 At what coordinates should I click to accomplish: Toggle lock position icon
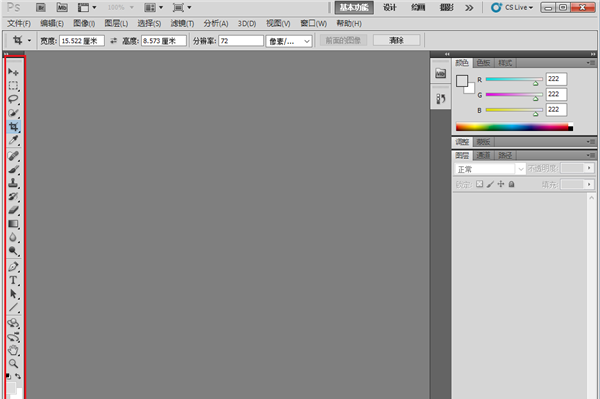(x=501, y=184)
